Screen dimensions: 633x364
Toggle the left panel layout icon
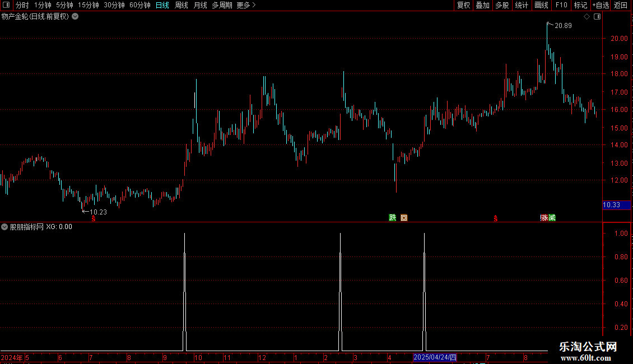tap(6, 5)
